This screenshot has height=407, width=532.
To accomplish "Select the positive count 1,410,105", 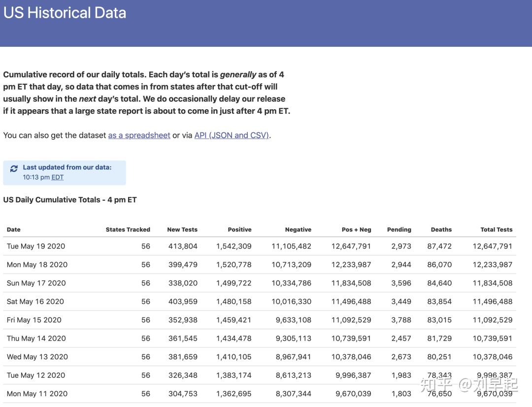I will 233,357.
